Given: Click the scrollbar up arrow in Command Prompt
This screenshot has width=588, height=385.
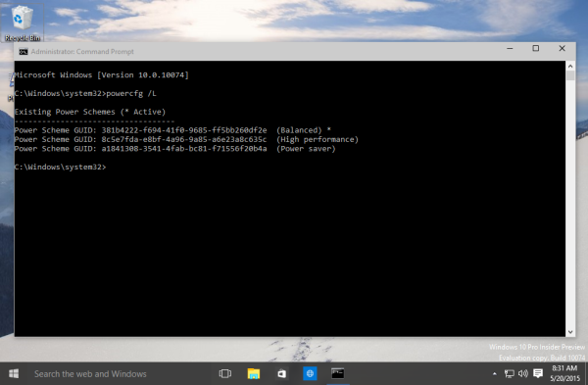Looking at the screenshot, I should point(570,66).
